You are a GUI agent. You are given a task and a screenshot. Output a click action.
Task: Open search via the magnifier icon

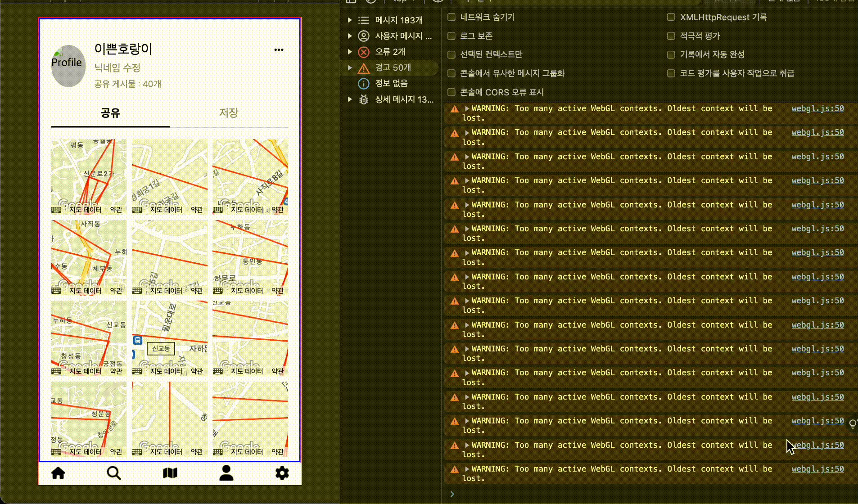point(114,473)
